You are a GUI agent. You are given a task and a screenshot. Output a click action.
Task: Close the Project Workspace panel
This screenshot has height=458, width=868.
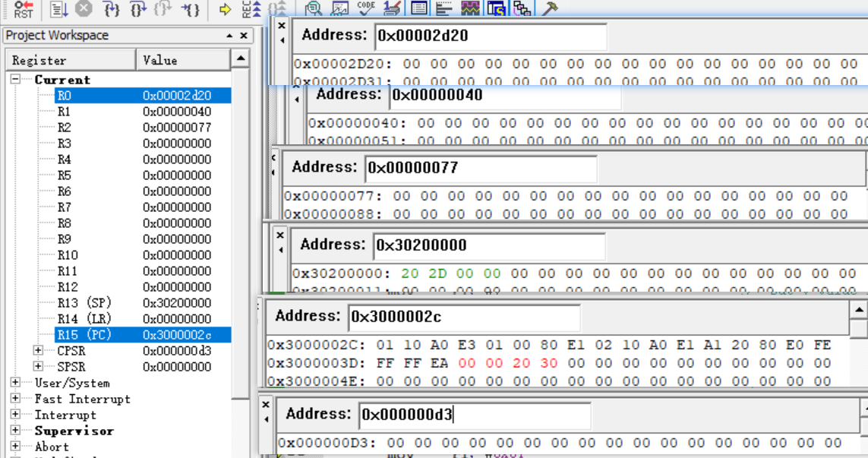pos(244,36)
